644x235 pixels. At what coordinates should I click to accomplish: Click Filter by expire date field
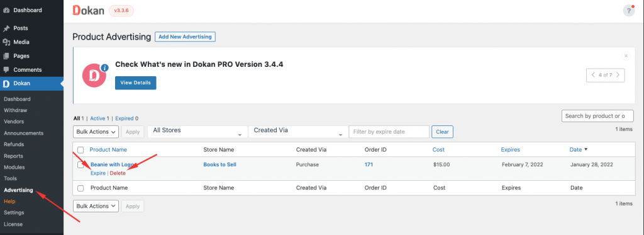(389, 132)
